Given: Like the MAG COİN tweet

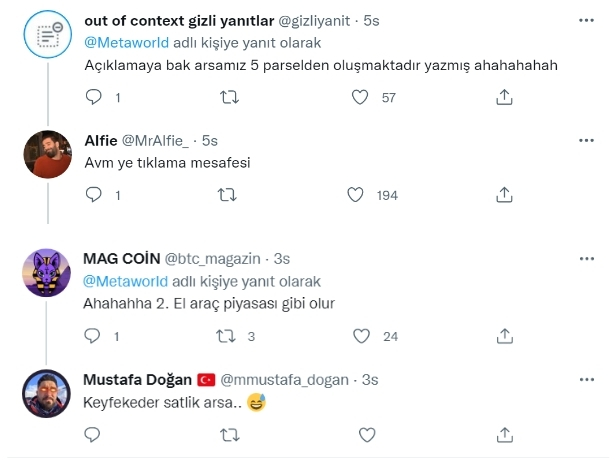Looking at the screenshot, I should [x=363, y=337].
